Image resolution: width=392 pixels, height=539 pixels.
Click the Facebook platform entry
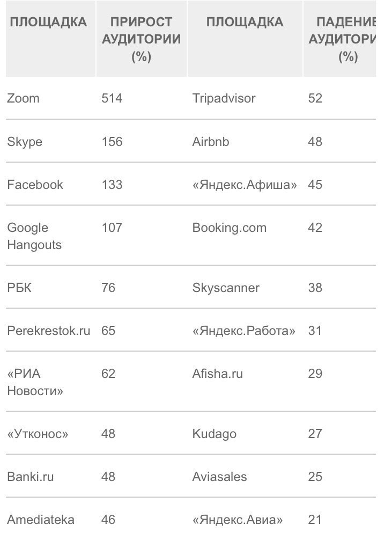click(35, 185)
